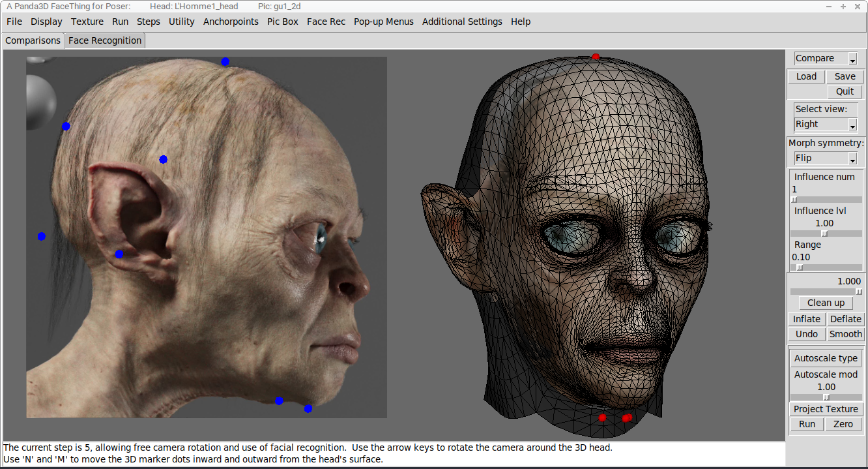Switch to the Face Recognition tab
This screenshot has width=868, height=469.
pos(105,40)
